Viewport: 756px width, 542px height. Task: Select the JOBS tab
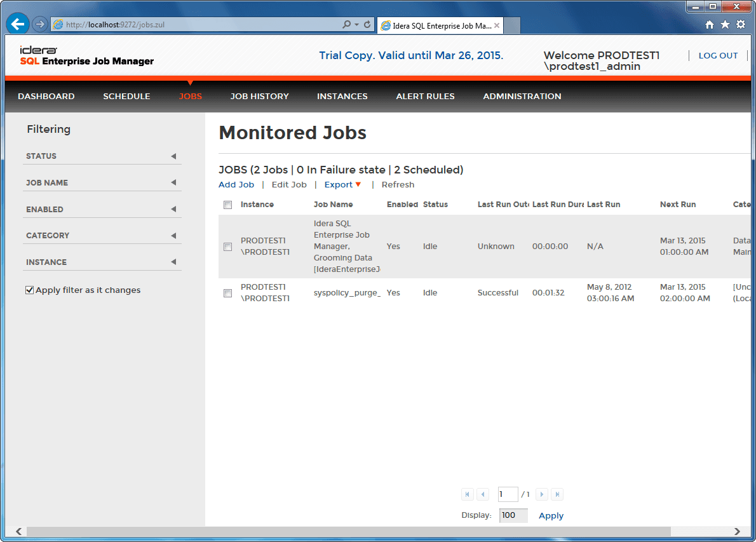[x=191, y=97]
